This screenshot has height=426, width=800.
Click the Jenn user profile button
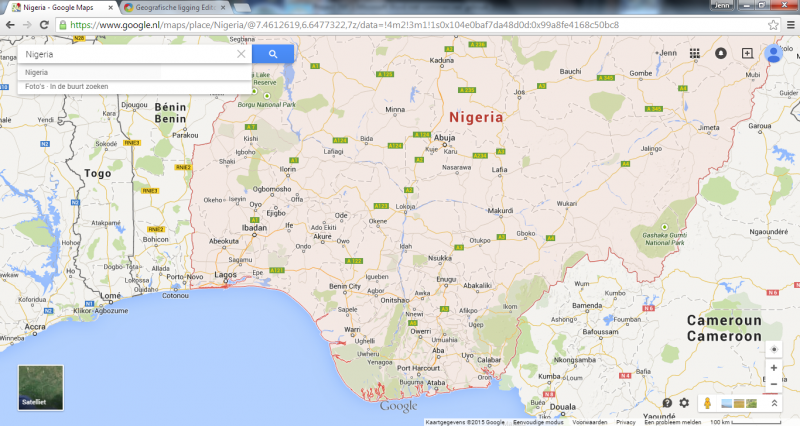click(721, 5)
